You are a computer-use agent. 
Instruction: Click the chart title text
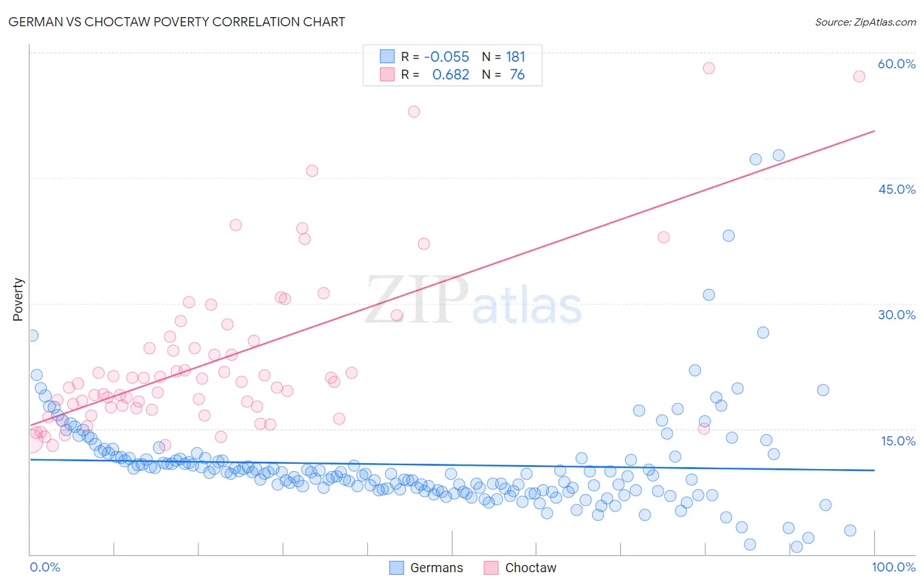177,22
